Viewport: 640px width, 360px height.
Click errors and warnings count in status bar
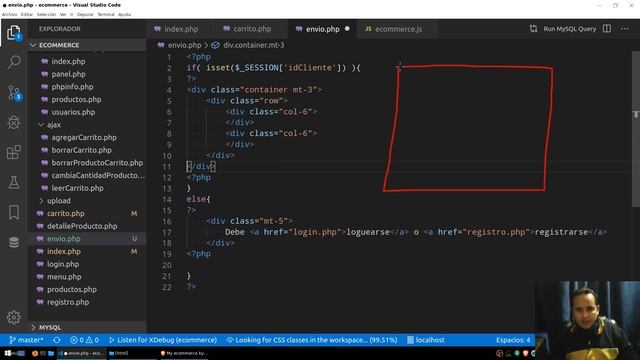tap(84, 340)
